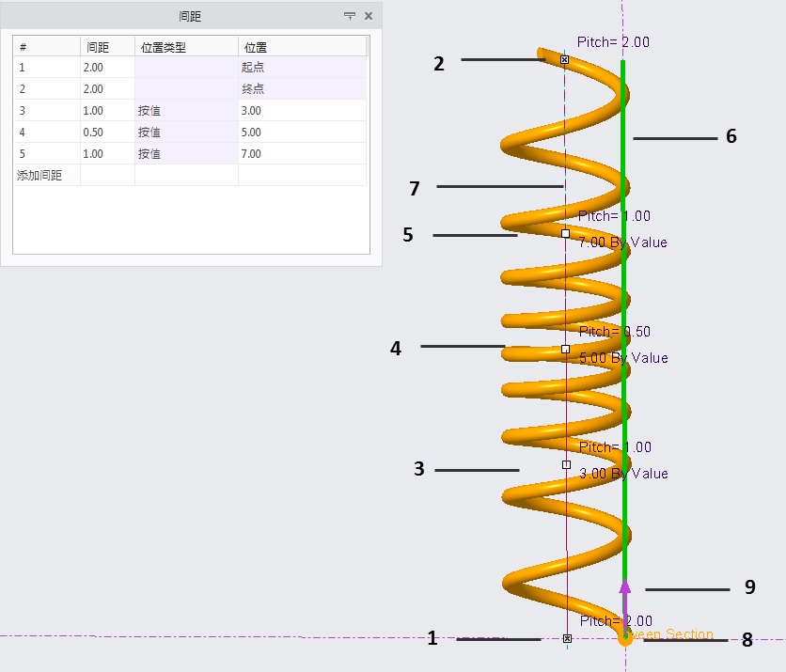Viewport: 786px width, 672px height.
Task: Edit the 7.00 position value in row 5
Action: 301,154
